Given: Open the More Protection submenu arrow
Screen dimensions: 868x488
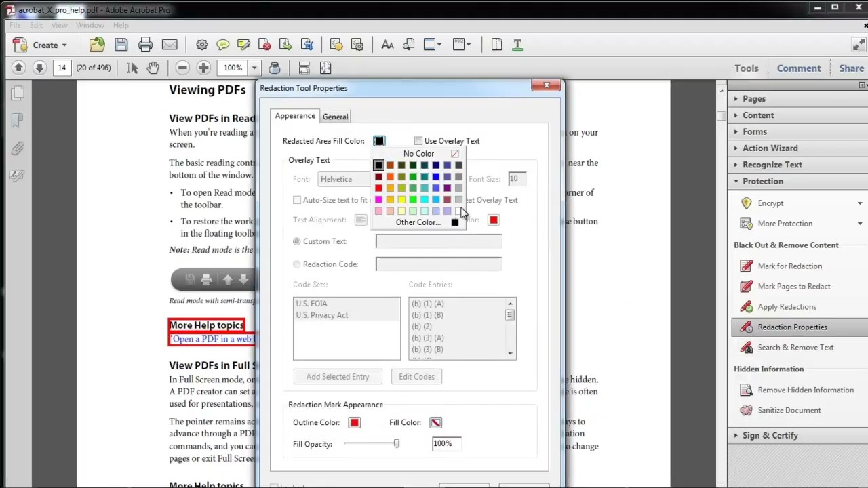Looking at the screenshot, I should tap(860, 224).
